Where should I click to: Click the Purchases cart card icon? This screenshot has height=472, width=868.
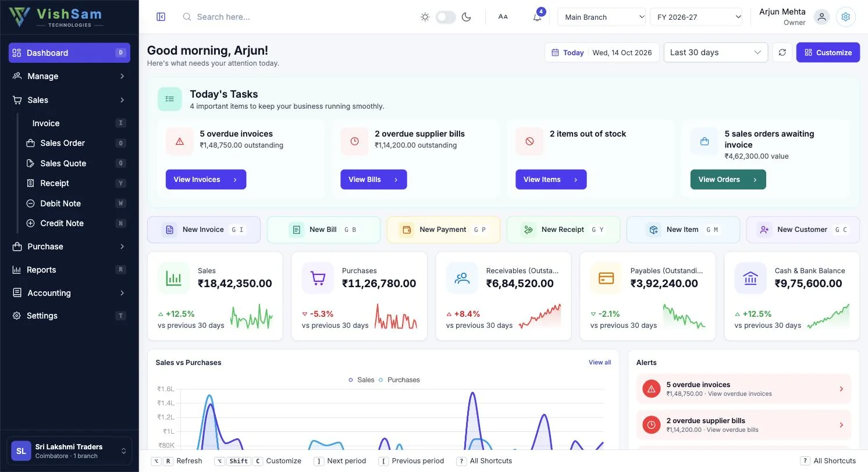pos(318,278)
